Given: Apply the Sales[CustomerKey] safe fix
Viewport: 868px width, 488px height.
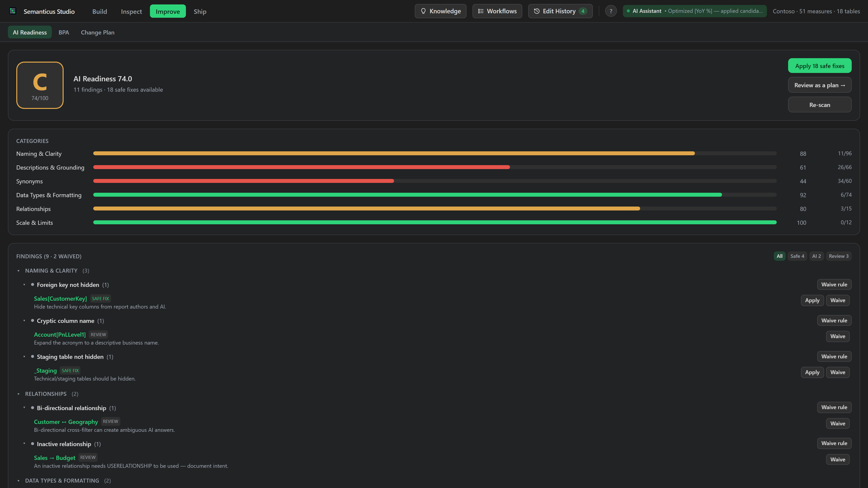Looking at the screenshot, I should pos(812,300).
